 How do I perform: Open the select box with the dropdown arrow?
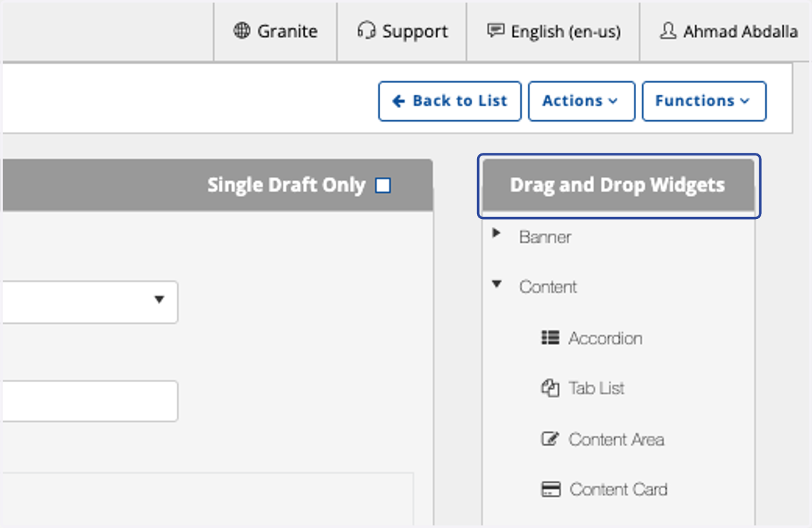tap(89, 302)
